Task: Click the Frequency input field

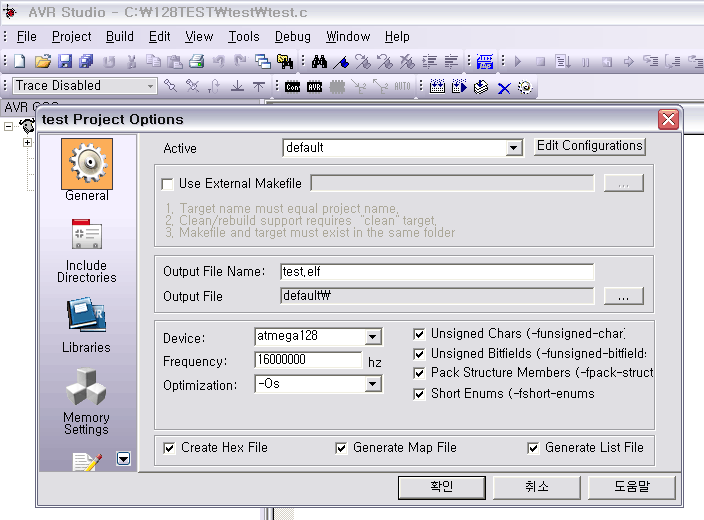Action: pos(308,360)
